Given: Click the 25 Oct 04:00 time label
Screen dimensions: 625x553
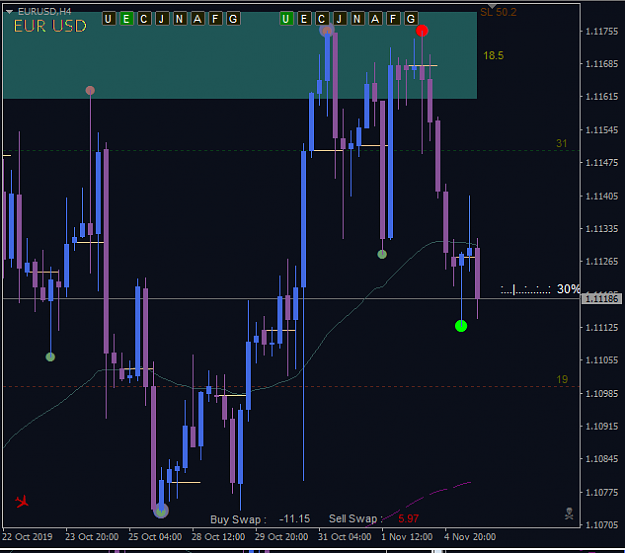Looking at the screenshot, I should [x=155, y=537].
